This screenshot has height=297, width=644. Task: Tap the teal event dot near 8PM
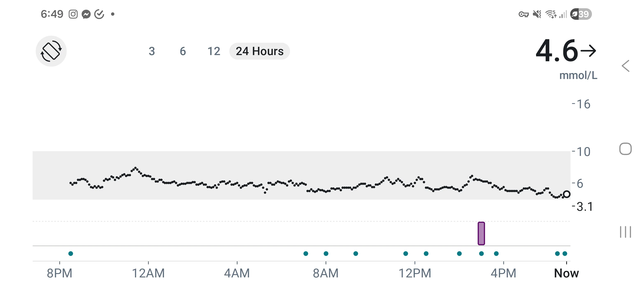(71, 253)
